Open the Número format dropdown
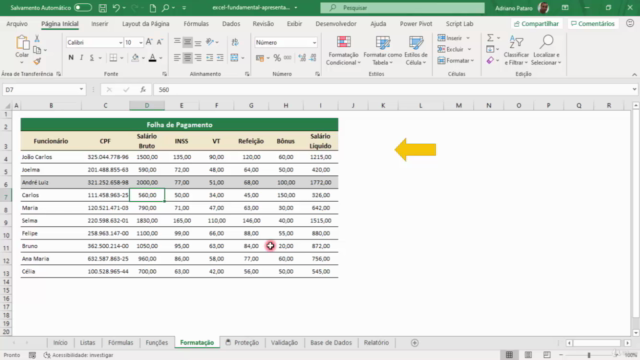640x360 pixels. [314, 42]
